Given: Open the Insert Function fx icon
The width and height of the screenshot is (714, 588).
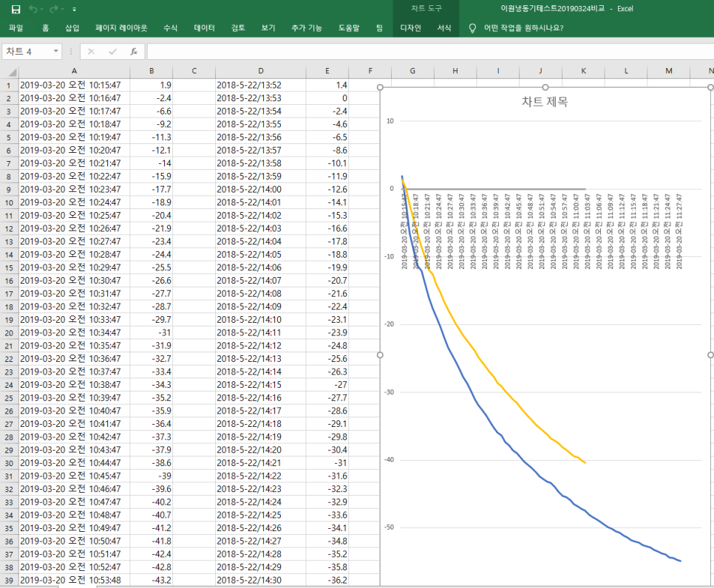Looking at the screenshot, I should point(134,52).
